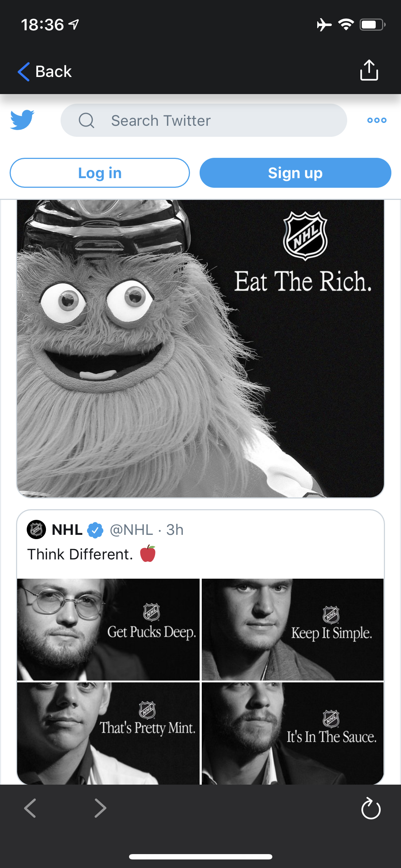401x868 pixels.
Task: Open the Eat The Rich Gritty image
Action: coord(200,348)
